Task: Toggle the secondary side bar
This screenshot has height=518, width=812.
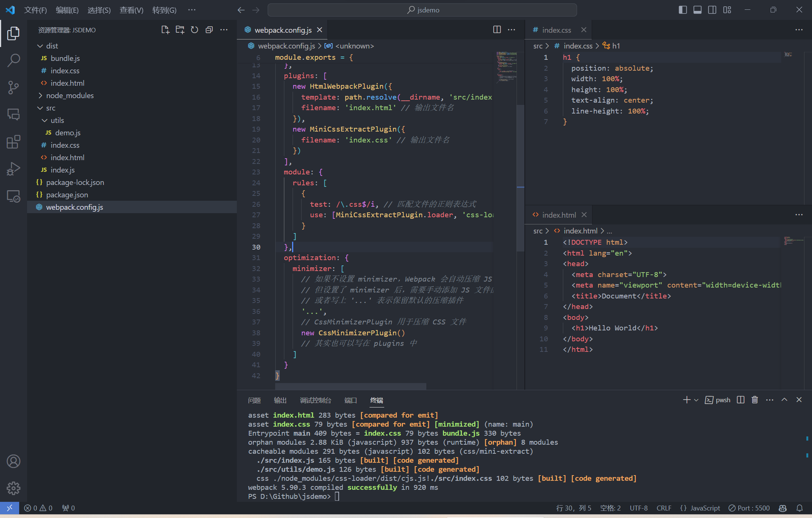Action: click(712, 10)
